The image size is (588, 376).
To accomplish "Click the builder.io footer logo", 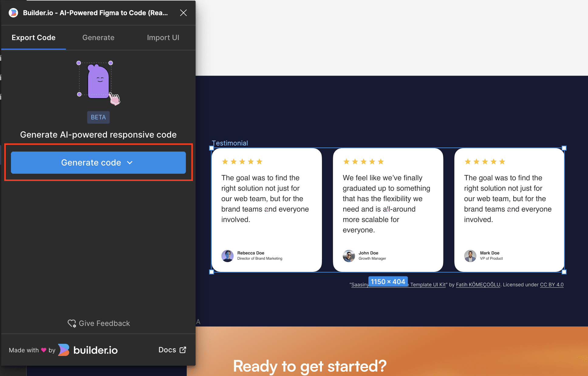I will coord(88,350).
